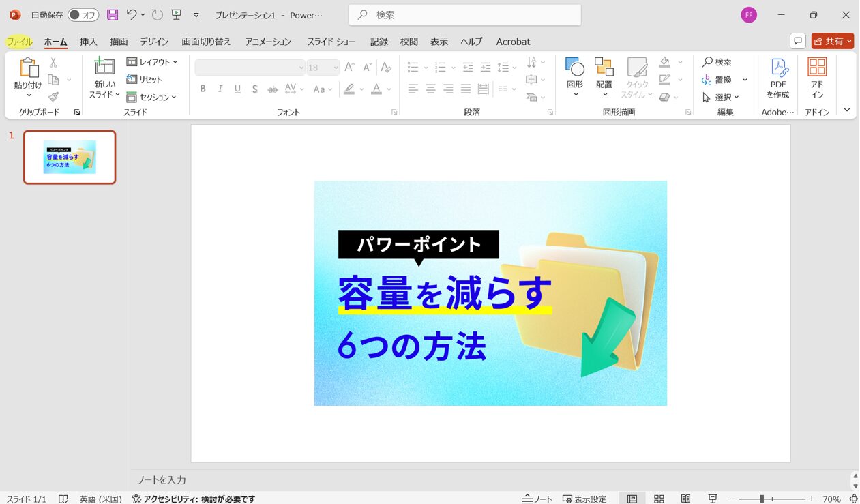Increase indent level icon
Viewport: 860px width, 504px height.
tap(486, 67)
